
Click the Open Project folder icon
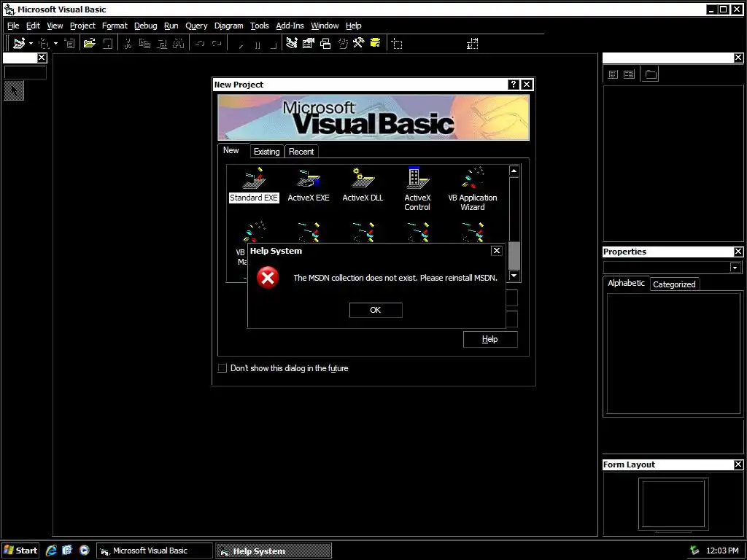click(90, 43)
